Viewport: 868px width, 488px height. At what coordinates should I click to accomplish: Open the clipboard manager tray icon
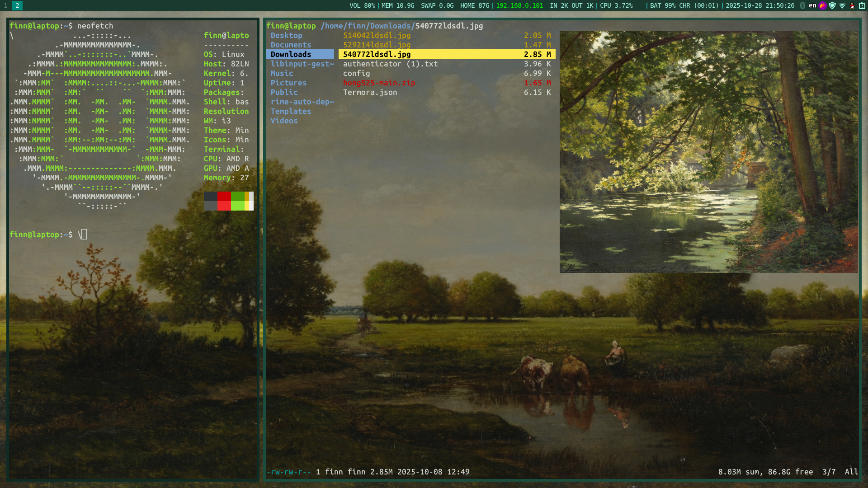click(862, 5)
